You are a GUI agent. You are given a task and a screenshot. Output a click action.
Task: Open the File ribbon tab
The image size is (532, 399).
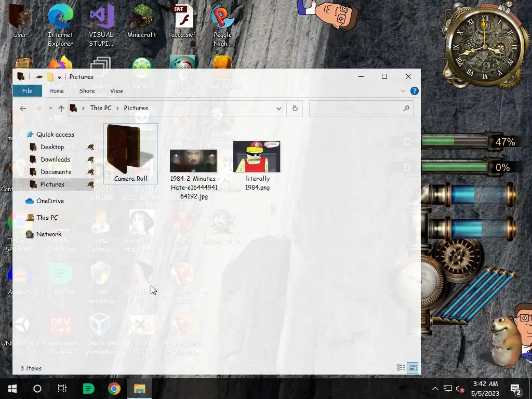point(27,91)
